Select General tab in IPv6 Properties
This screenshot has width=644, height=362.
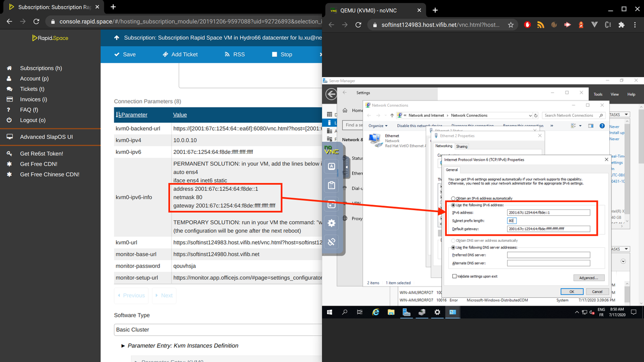(452, 170)
